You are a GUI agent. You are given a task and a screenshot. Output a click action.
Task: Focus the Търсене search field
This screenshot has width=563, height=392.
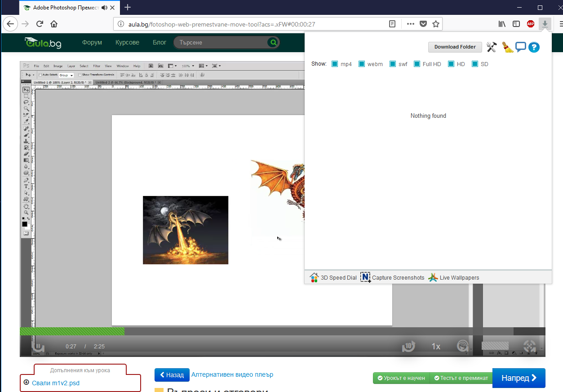point(221,42)
